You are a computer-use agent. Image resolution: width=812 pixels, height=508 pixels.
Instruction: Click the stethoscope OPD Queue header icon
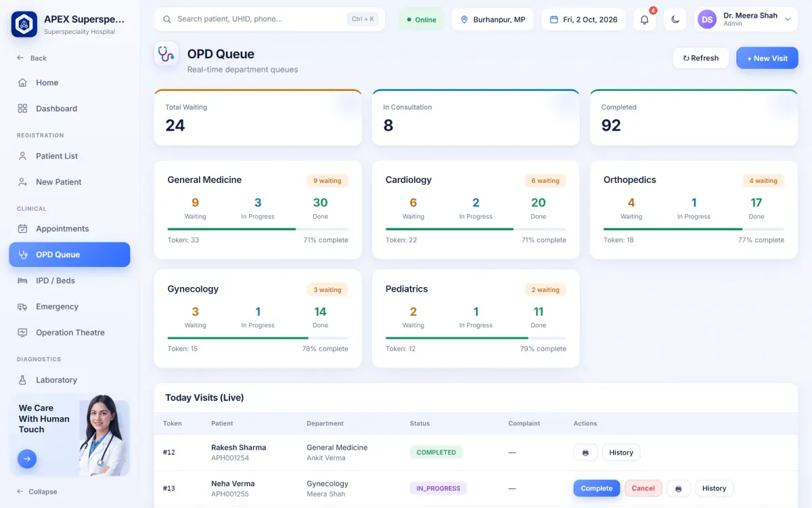pos(166,54)
